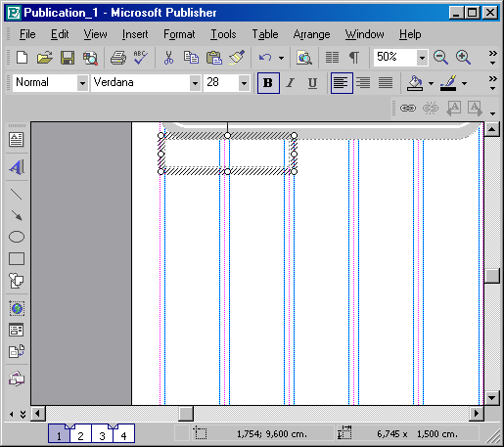Select the Arrow drawing tool
The height and width of the screenshot is (447, 504).
pos(17,215)
